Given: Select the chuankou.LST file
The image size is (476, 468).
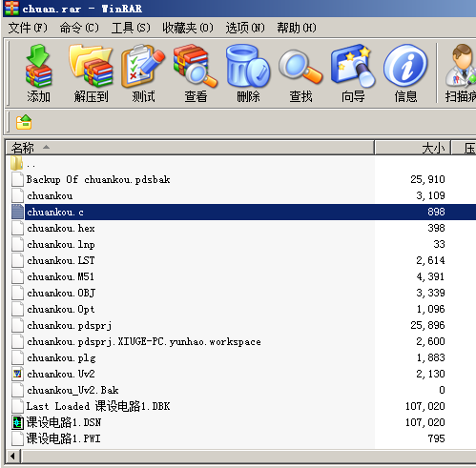Looking at the screenshot, I should 61,260.
